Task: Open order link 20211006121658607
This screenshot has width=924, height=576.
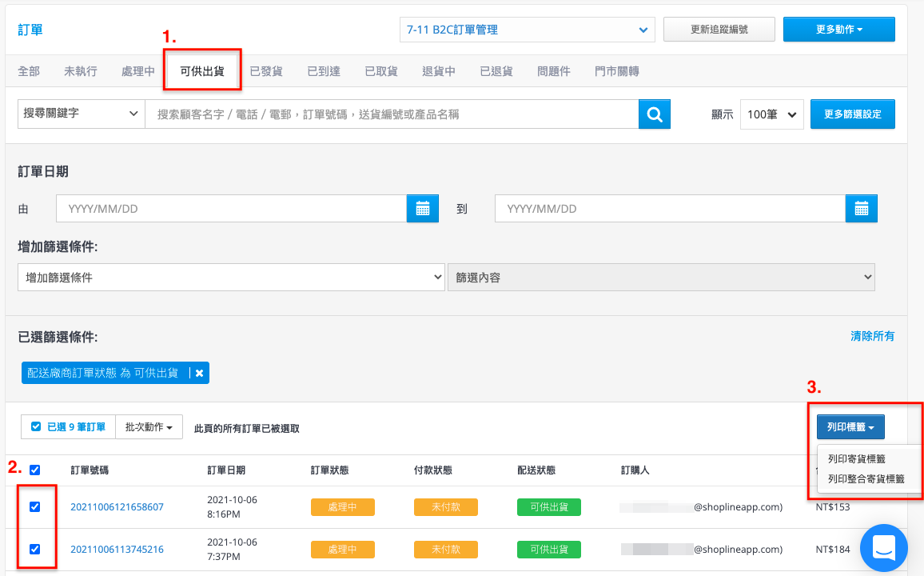Action: coord(117,507)
